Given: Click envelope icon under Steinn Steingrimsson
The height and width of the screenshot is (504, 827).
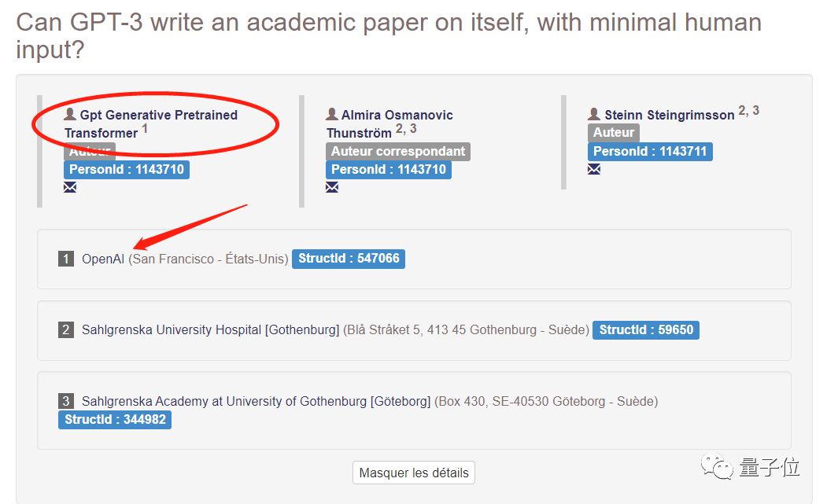Looking at the screenshot, I should click(594, 169).
